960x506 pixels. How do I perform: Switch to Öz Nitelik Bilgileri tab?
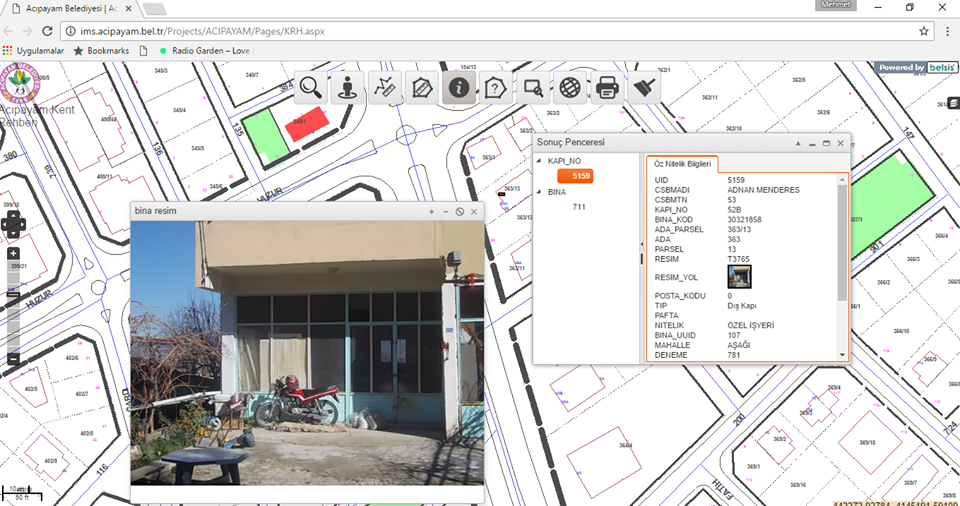[682, 164]
